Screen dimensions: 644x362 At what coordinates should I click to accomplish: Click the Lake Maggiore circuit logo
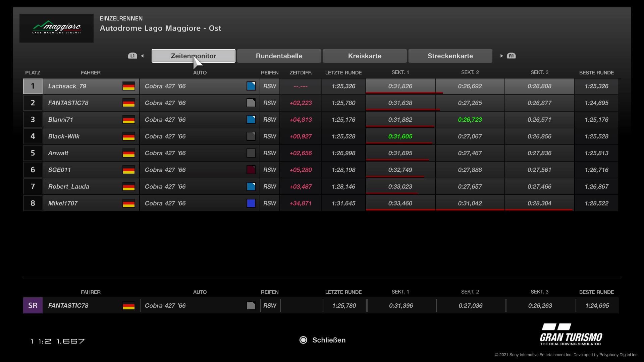tap(56, 28)
